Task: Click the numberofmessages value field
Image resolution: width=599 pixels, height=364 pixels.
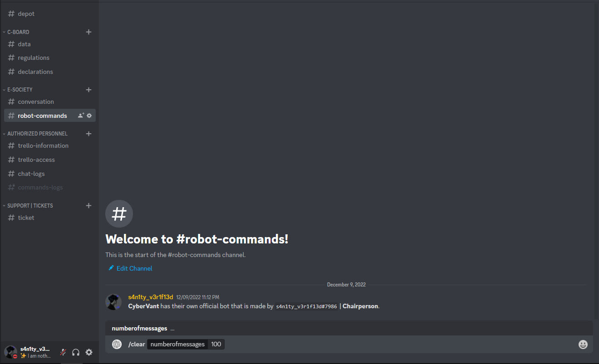Action: [x=216, y=345]
